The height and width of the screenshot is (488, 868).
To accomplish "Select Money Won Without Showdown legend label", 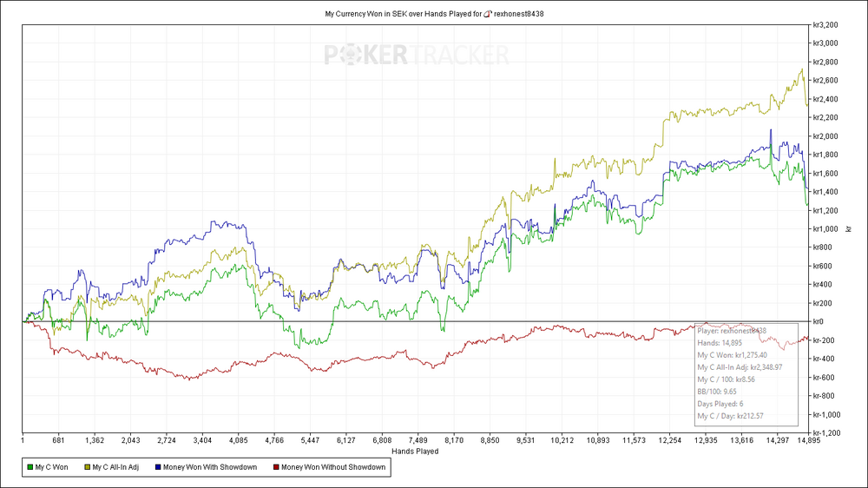I will point(333,467).
